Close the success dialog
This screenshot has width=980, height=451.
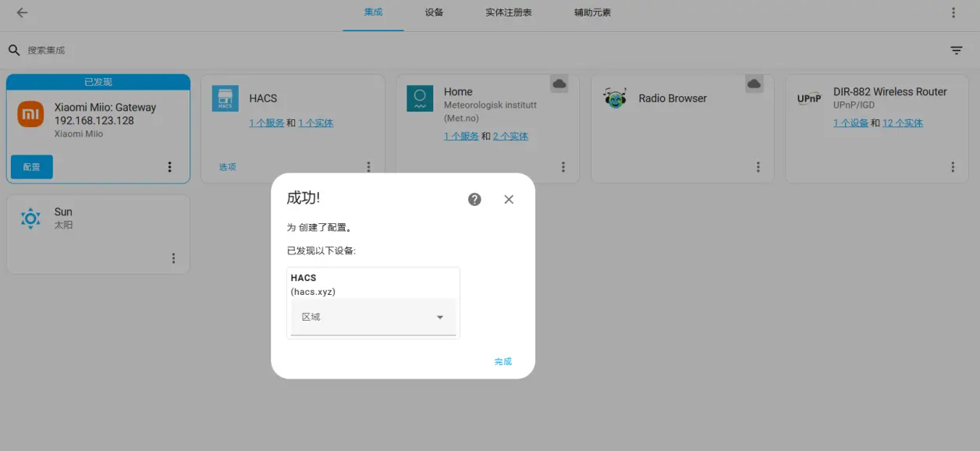(509, 200)
